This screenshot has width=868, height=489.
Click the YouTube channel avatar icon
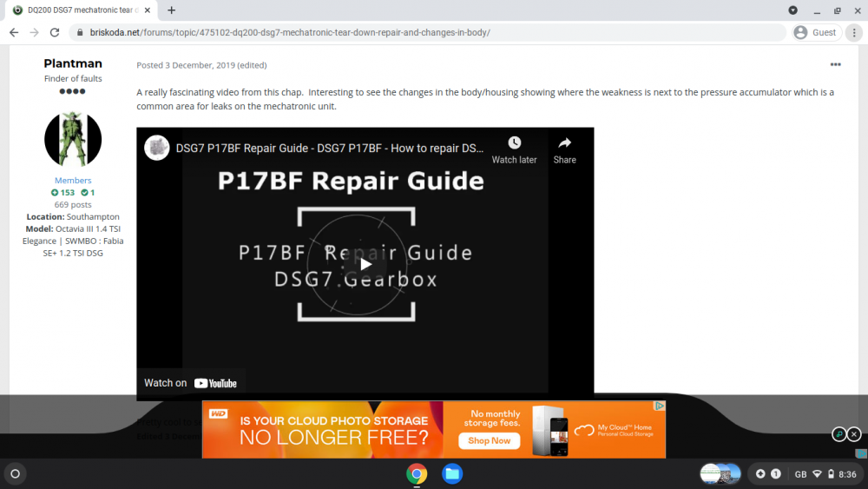(x=156, y=148)
